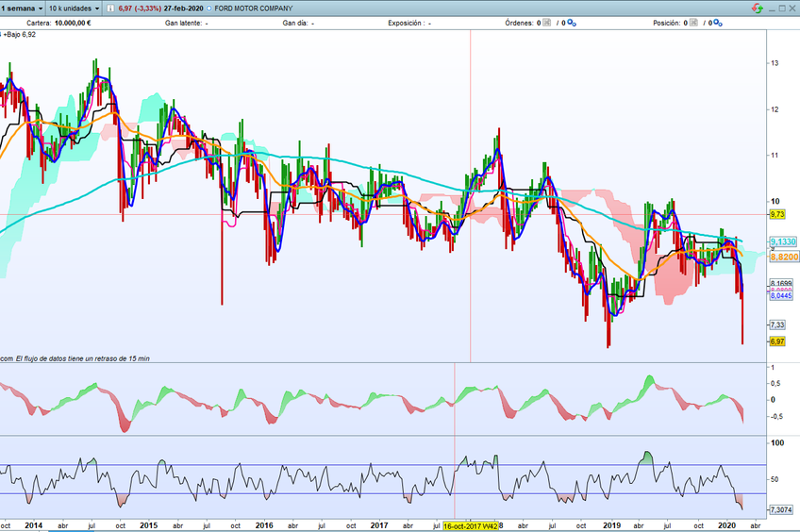Click the 'Gan latente:' label
Screen dimensions: 800x532
[x=184, y=23]
